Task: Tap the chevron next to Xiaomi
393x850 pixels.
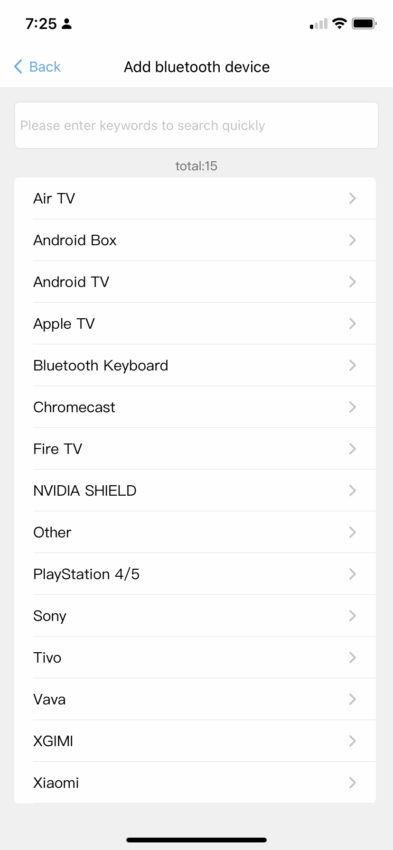Action: (352, 783)
